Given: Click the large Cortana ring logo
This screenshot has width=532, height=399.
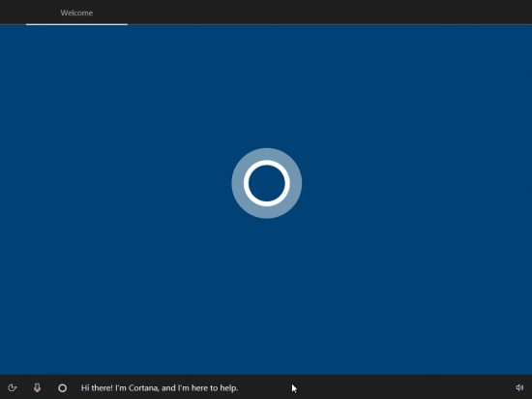Looking at the screenshot, I should (267, 183).
